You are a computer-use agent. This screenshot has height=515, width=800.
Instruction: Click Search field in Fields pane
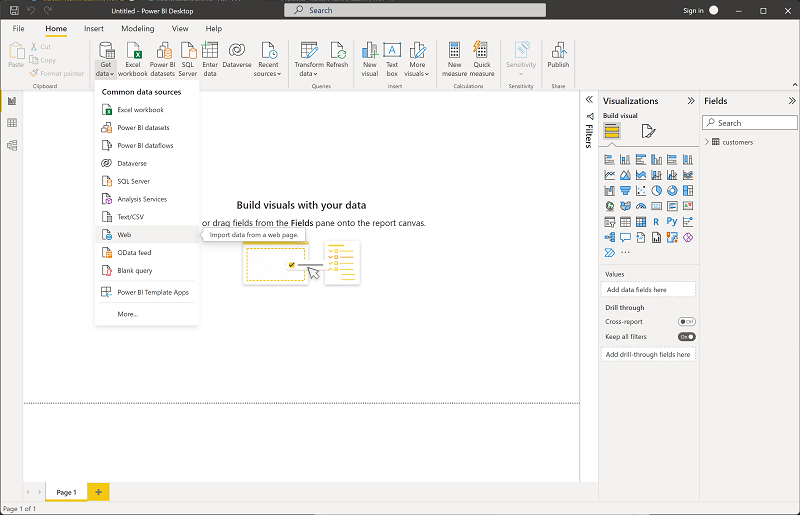click(x=749, y=123)
